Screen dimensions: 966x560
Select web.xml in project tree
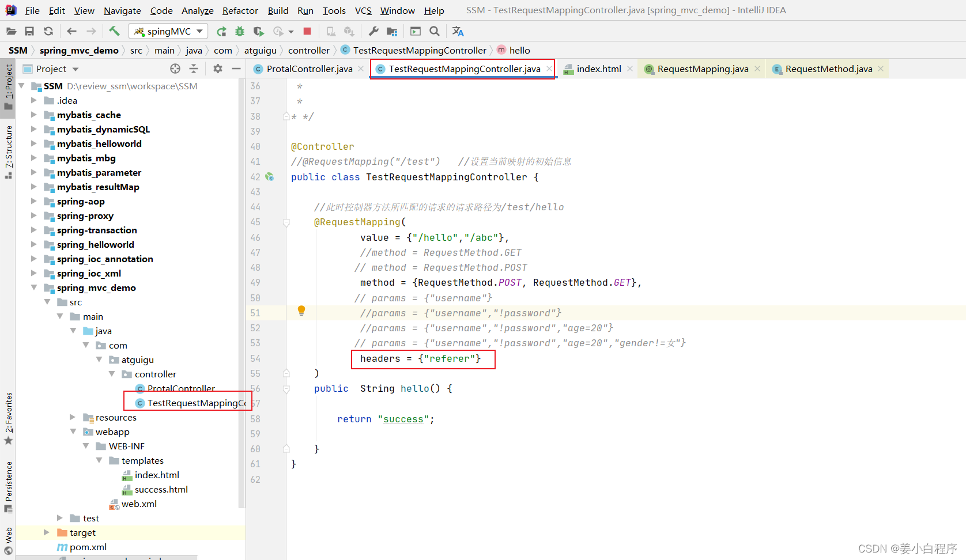coord(133,504)
